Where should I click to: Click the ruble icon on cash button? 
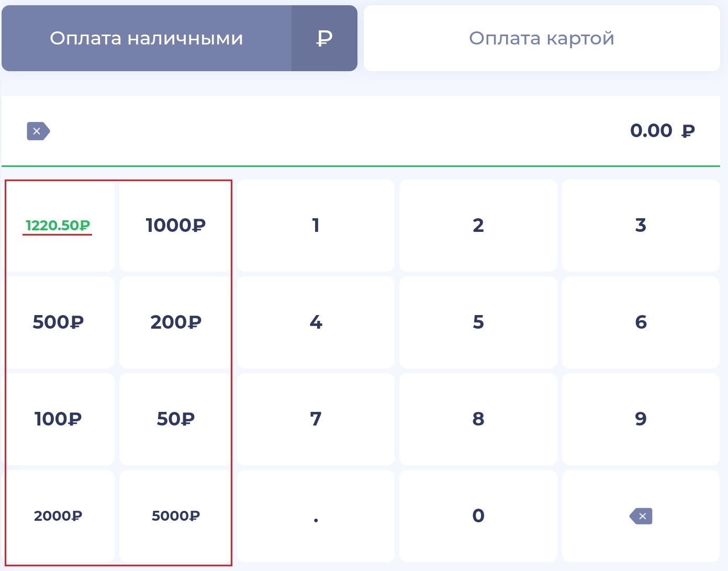tap(324, 38)
